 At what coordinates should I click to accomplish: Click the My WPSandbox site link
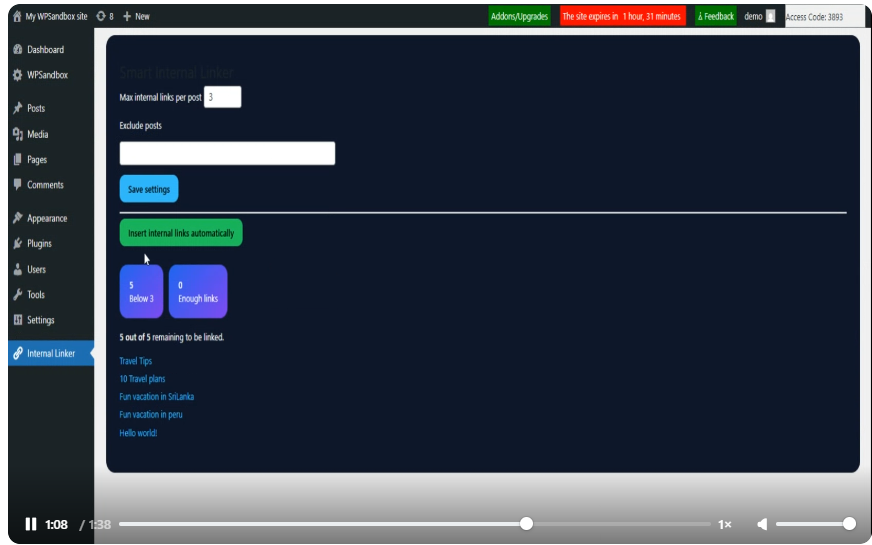[x=56, y=16]
